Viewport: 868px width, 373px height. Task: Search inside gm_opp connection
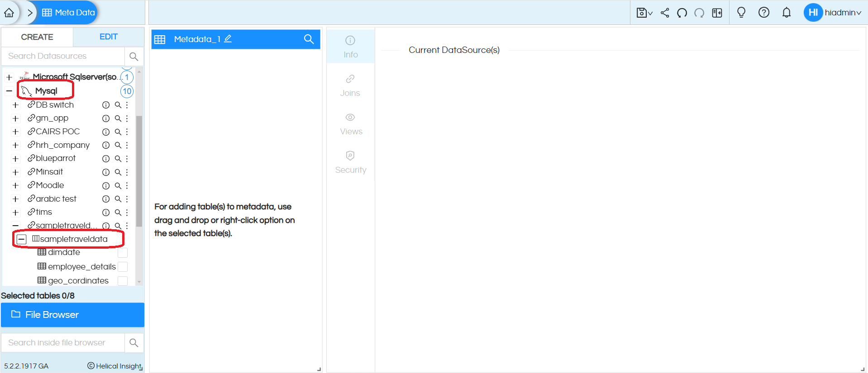tap(118, 118)
